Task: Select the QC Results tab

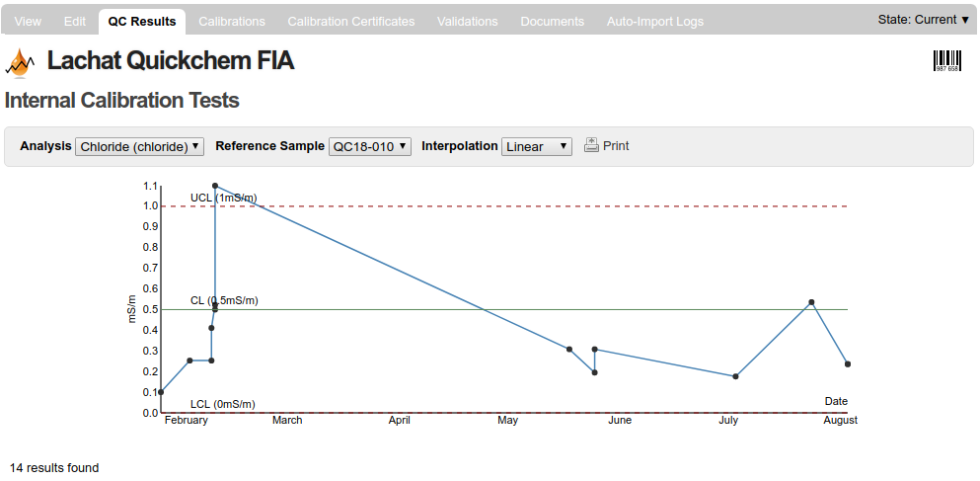Action: 142,21
